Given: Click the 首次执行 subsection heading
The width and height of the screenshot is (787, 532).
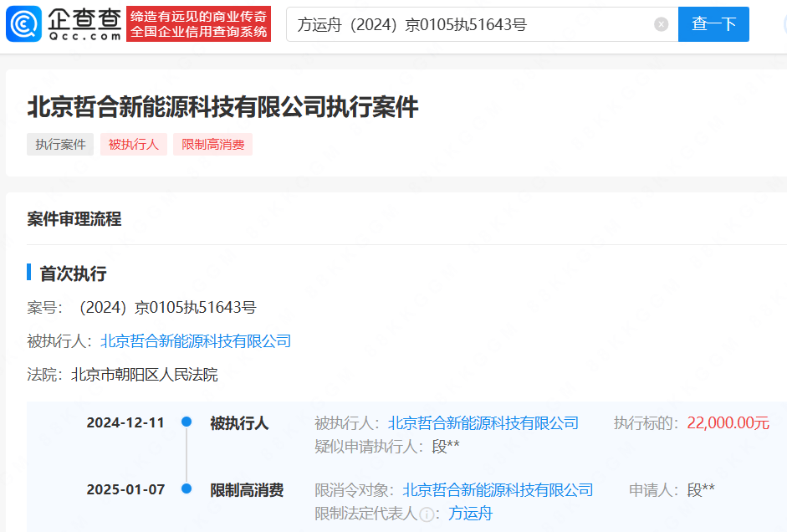Looking at the screenshot, I should 74,274.
